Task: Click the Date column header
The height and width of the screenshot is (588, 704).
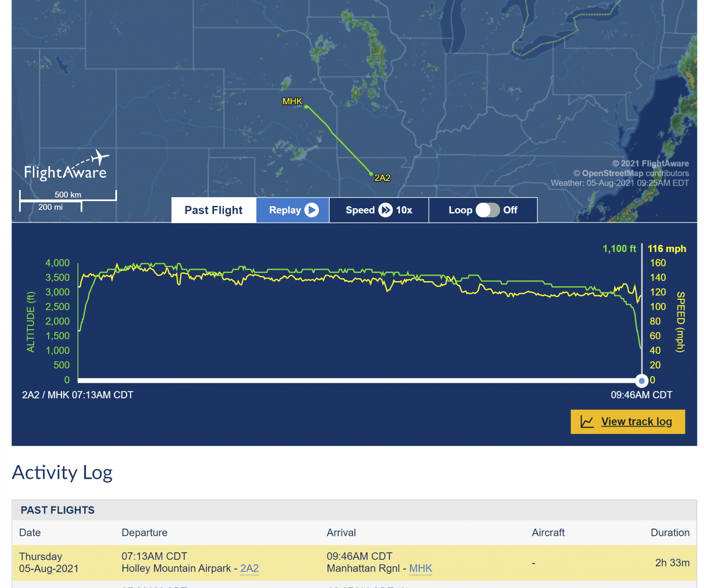Action: click(30, 533)
